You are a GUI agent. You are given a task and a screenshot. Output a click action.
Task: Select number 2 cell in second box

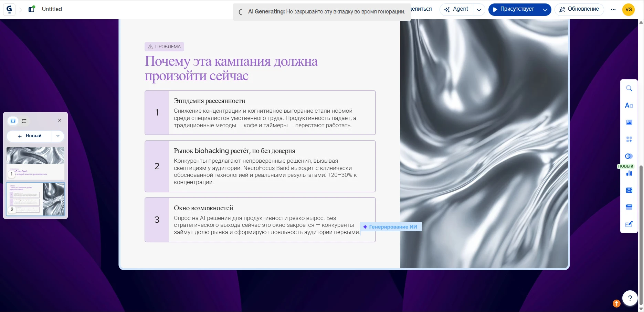[157, 166]
